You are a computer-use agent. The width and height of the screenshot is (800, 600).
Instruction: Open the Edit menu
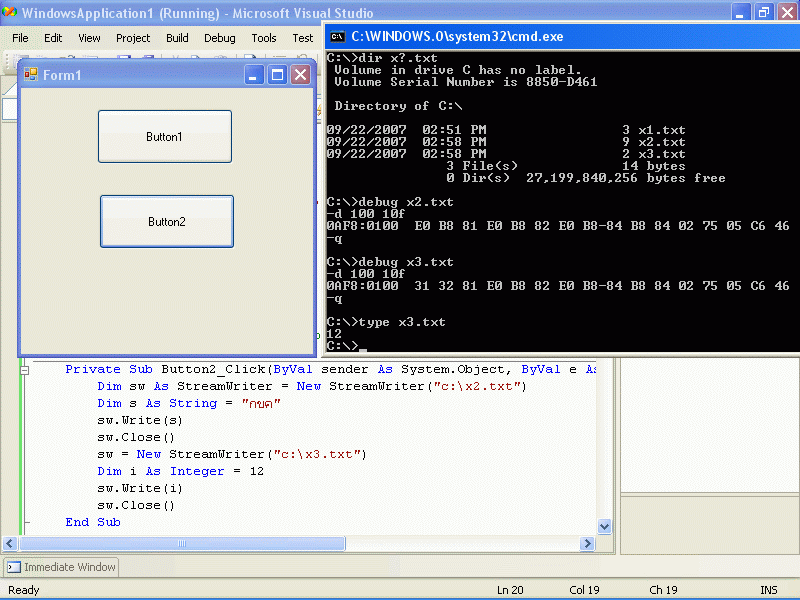[53, 38]
